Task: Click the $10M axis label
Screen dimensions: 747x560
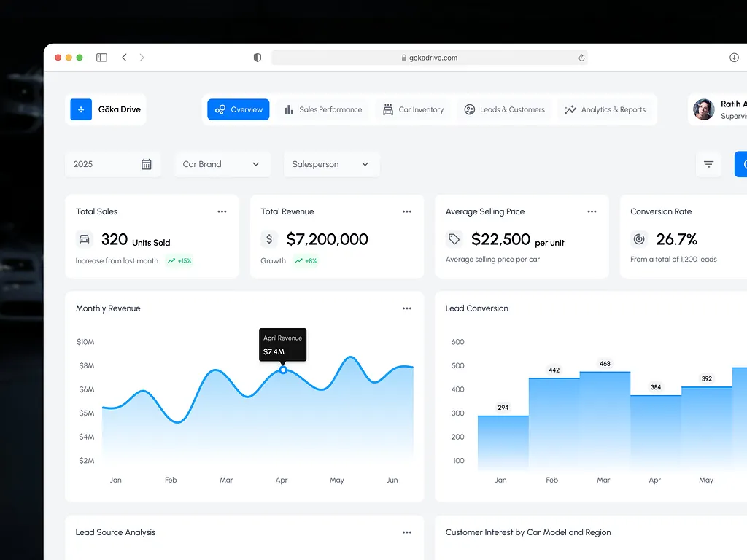Action: tap(85, 342)
